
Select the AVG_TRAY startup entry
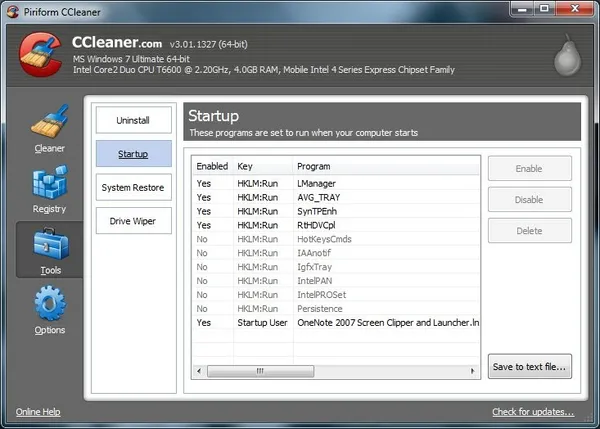[336, 197]
